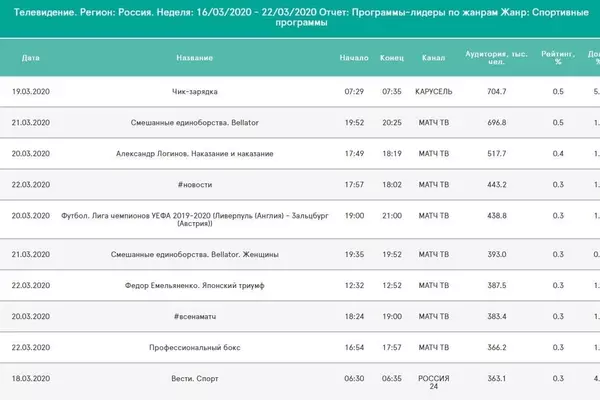Click the "Канал" column header
Screen dimensions: 600x400
pos(434,58)
